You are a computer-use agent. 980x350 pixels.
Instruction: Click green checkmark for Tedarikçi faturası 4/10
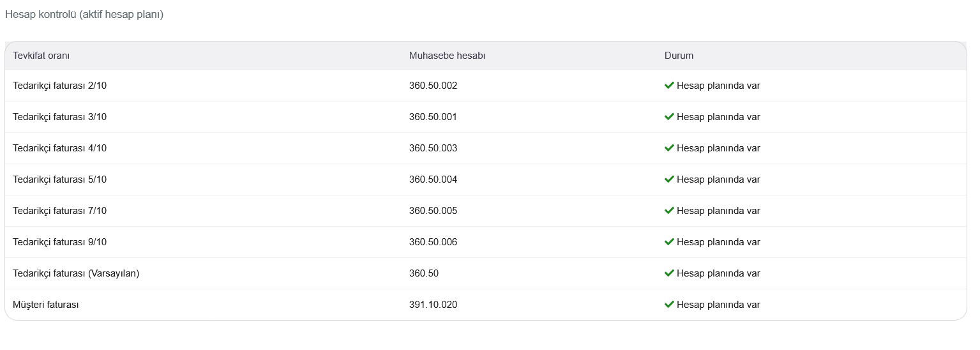point(669,148)
